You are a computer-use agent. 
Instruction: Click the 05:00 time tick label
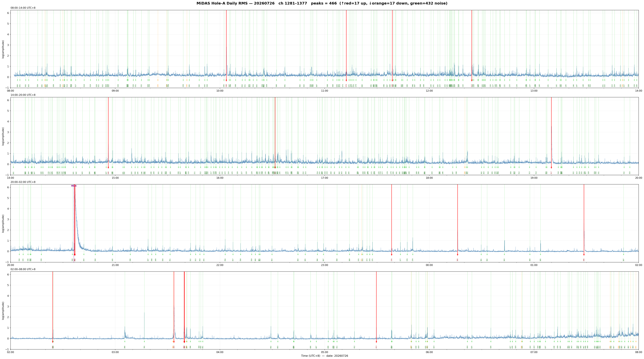(325, 352)
